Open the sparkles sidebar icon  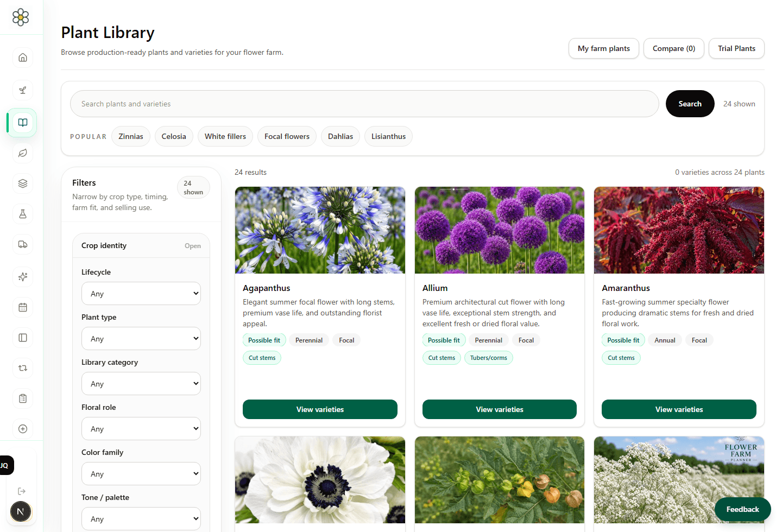point(23,277)
